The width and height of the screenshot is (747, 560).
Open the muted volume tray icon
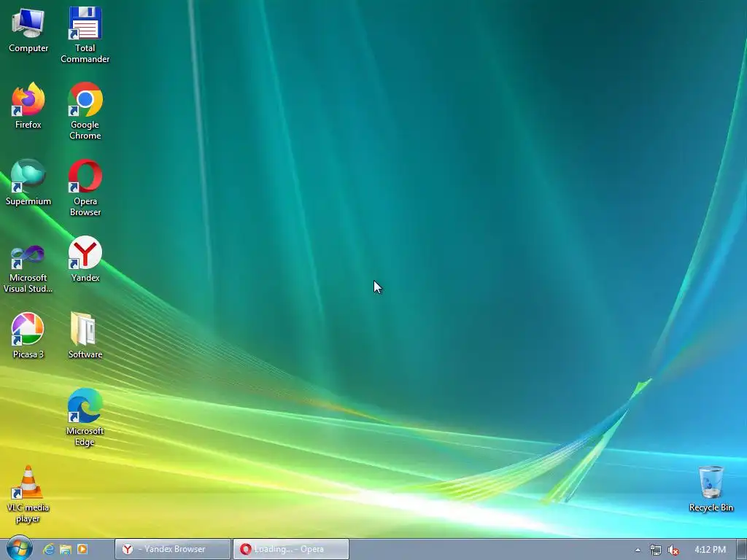pyautogui.click(x=673, y=550)
